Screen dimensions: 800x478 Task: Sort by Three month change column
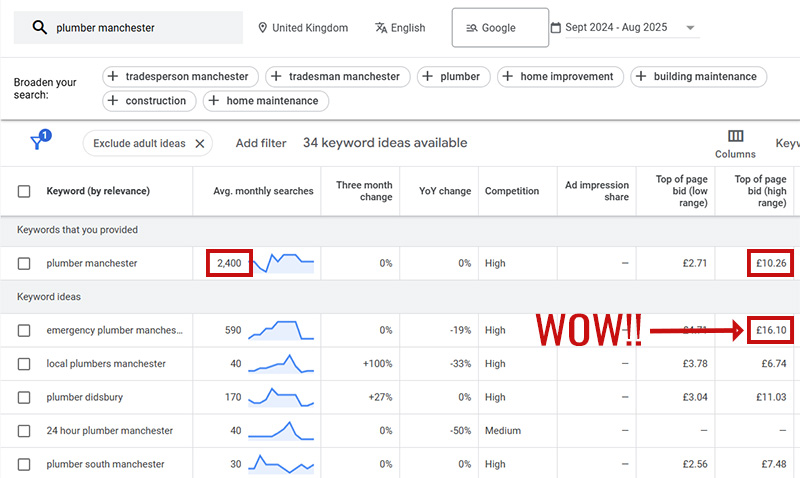click(x=364, y=191)
